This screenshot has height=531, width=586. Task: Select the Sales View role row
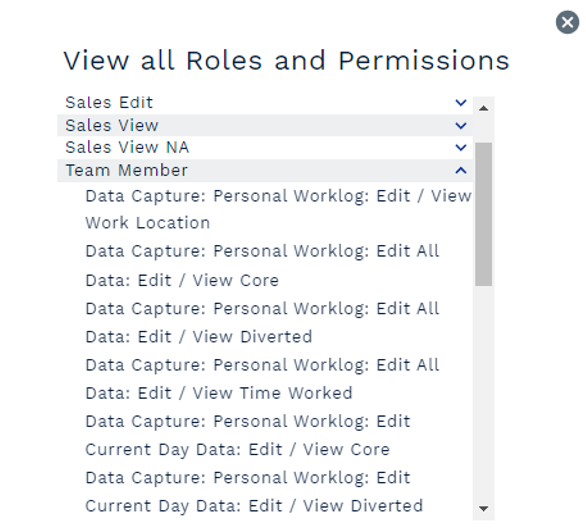[265, 126]
